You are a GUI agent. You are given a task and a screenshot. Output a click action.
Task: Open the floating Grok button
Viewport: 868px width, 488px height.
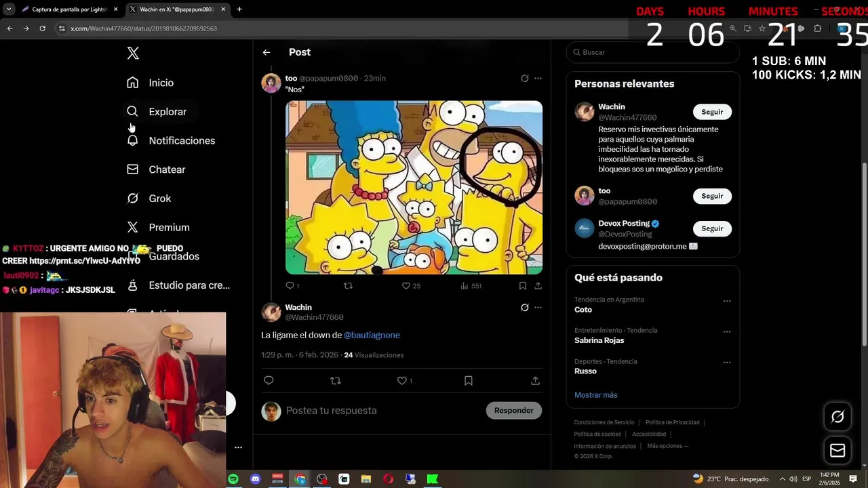[837, 417]
